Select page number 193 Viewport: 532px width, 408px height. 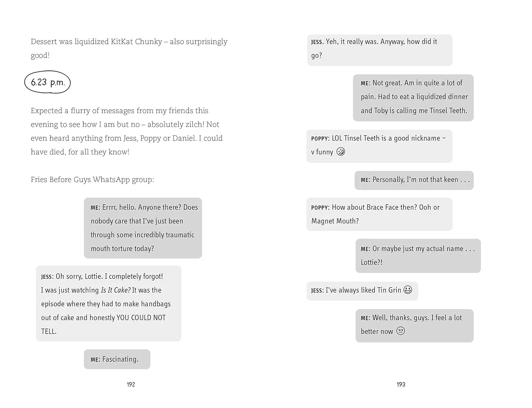coord(401,384)
